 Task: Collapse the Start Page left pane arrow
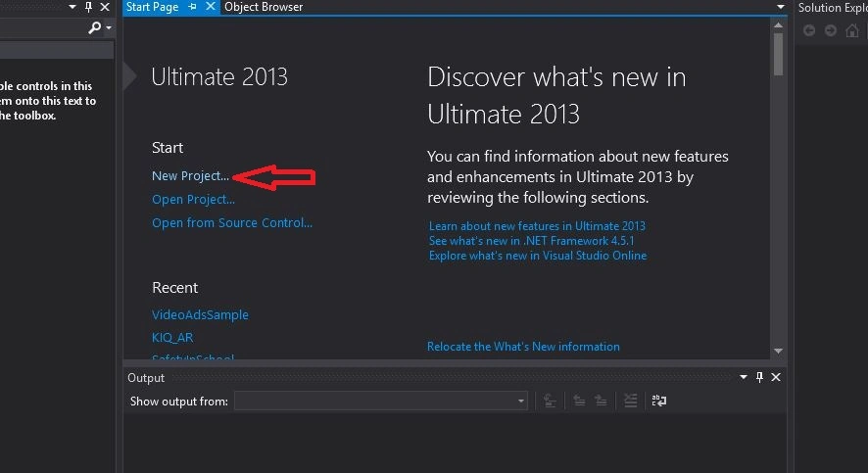coord(129,76)
